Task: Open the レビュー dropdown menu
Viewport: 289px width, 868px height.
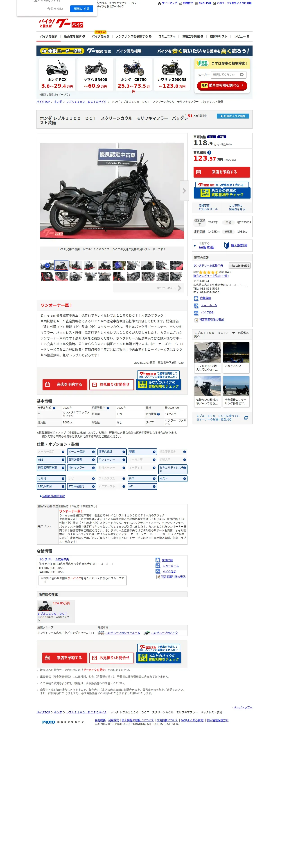Action: 242,36
